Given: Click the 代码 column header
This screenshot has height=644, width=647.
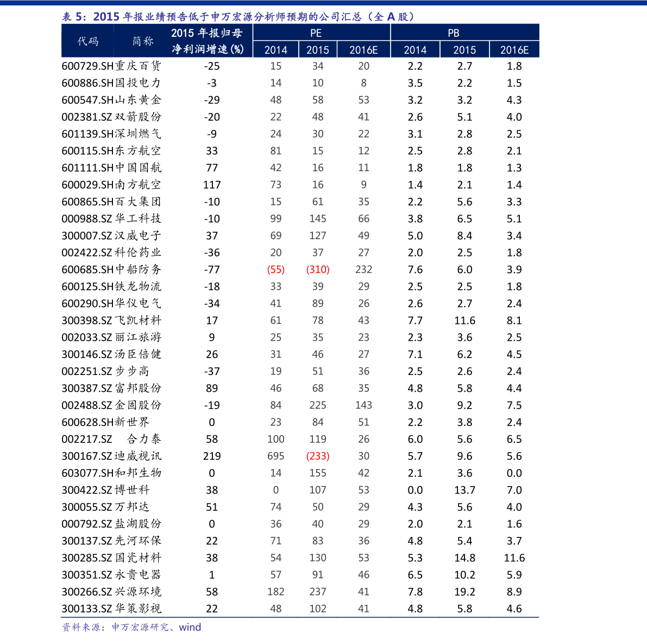Looking at the screenshot, I should (x=88, y=41).
